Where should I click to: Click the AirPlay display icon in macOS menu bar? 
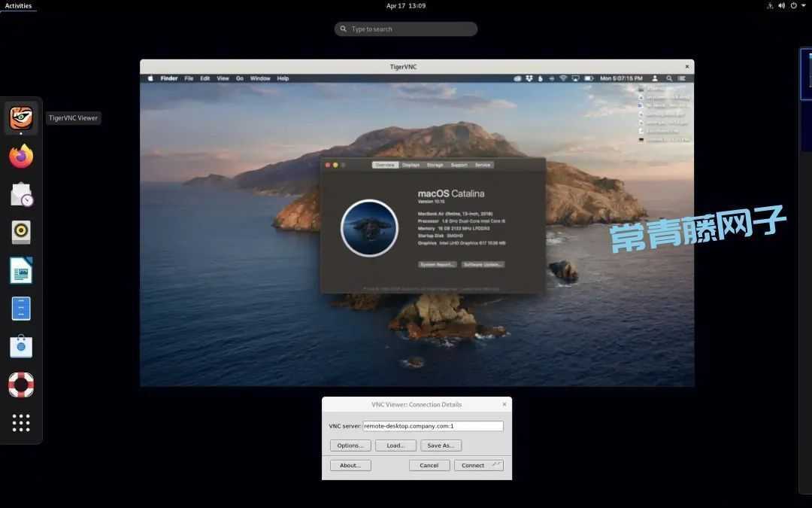575,78
